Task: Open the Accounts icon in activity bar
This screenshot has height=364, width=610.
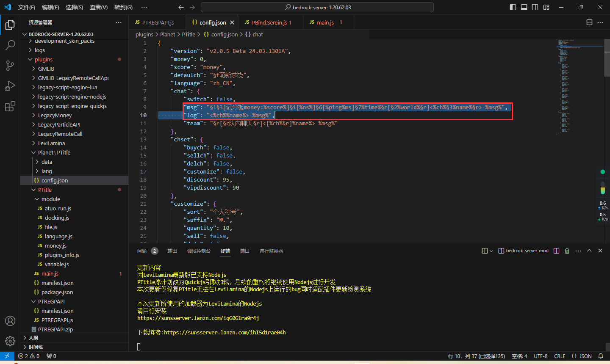Action: click(10, 321)
